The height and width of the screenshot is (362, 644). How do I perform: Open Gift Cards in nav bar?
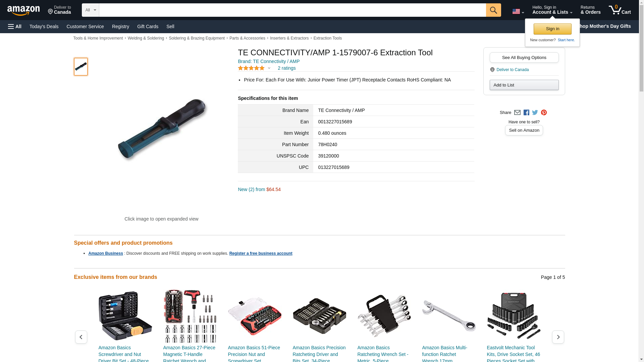(148, 26)
